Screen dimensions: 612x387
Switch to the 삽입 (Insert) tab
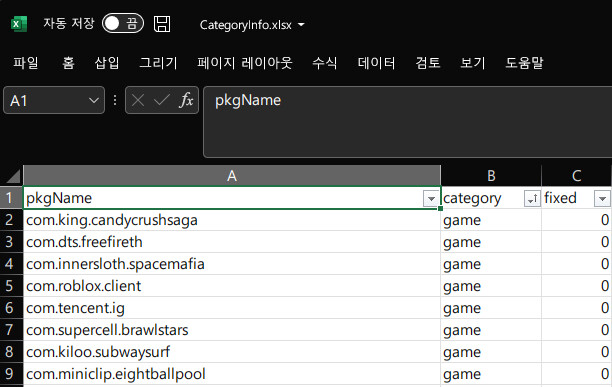tap(107, 62)
